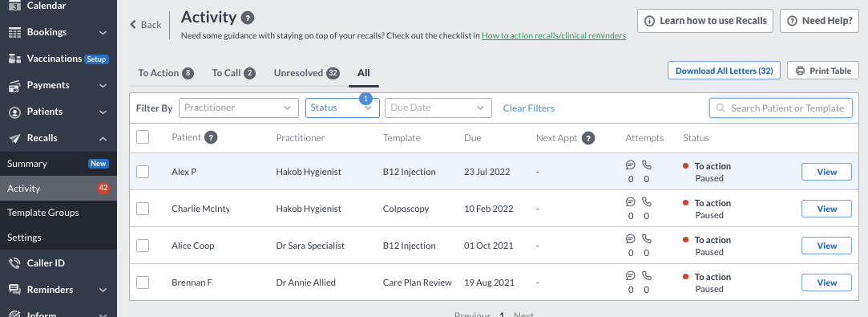
Task: Open Recalls Settings in sidebar
Action: pos(59,238)
